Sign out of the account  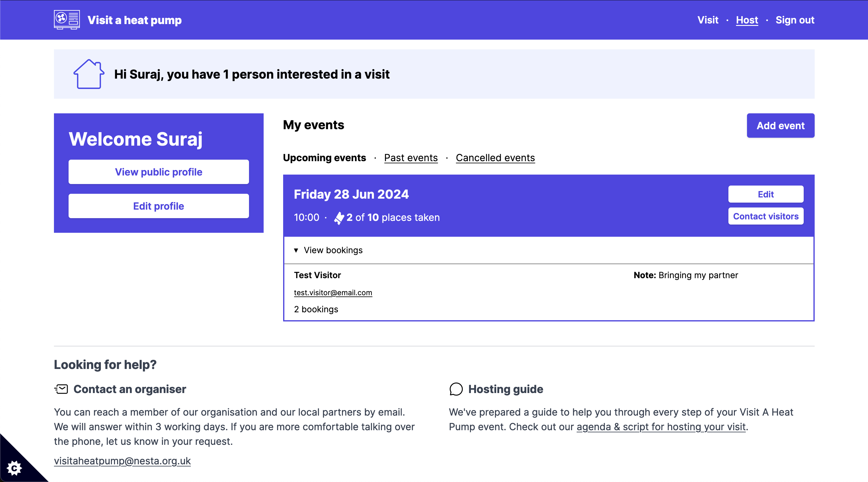click(795, 20)
